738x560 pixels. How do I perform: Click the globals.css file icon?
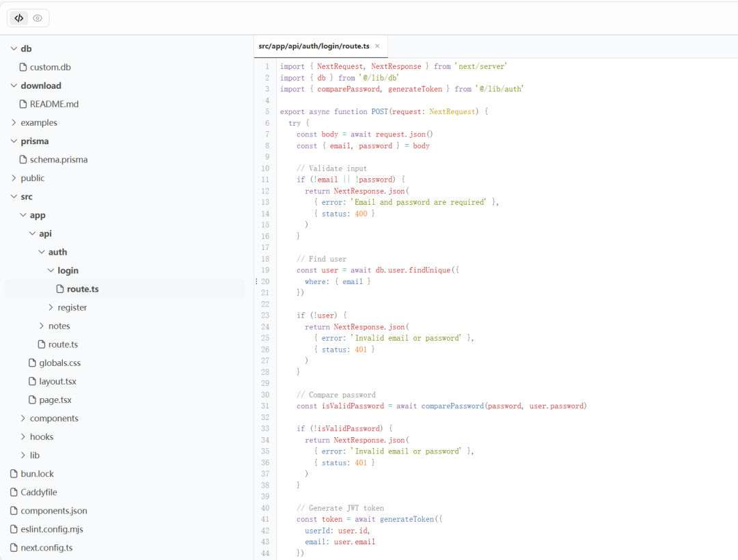click(32, 363)
